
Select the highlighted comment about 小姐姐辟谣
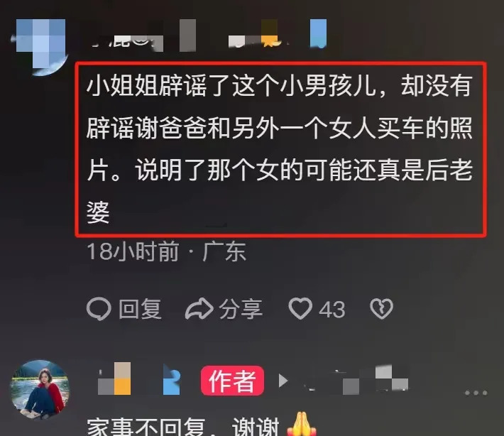(x=280, y=149)
